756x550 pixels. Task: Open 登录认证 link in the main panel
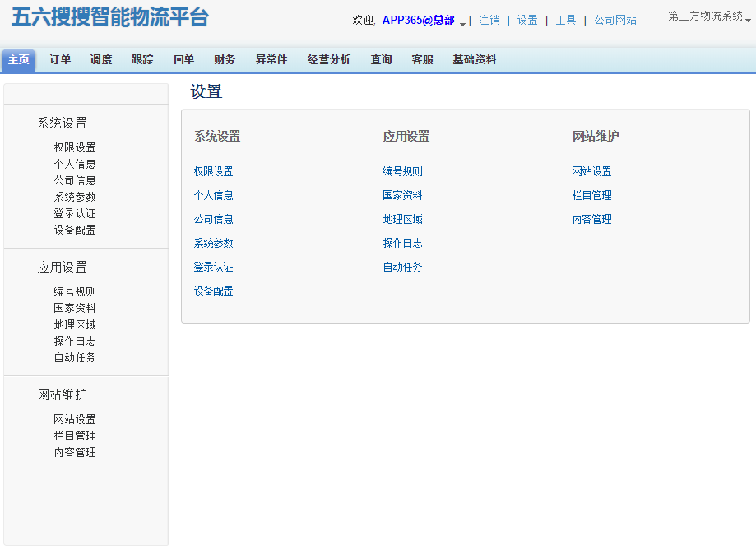(x=214, y=267)
